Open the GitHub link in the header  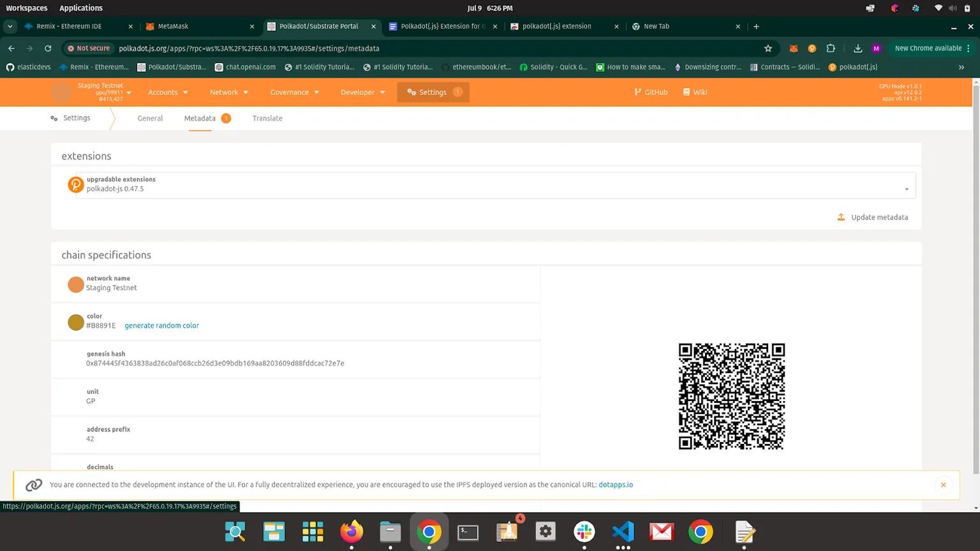coord(650,92)
